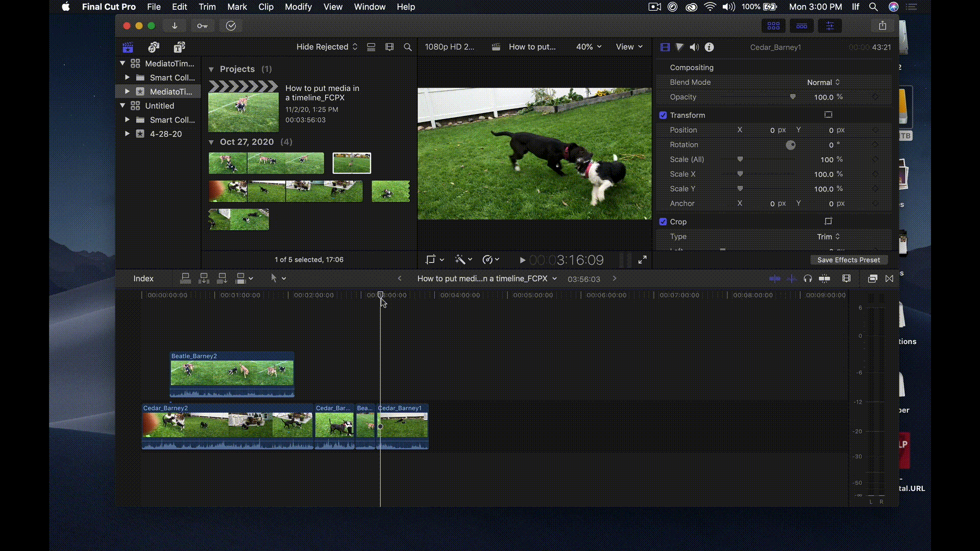Open Crop Type Trim dropdown

pyautogui.click(x=828, y=237)
